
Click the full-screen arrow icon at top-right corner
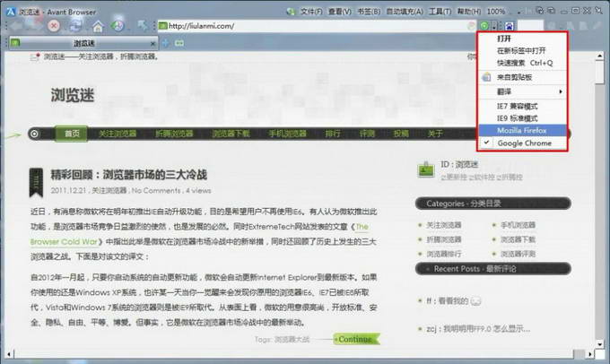(599, 11)
